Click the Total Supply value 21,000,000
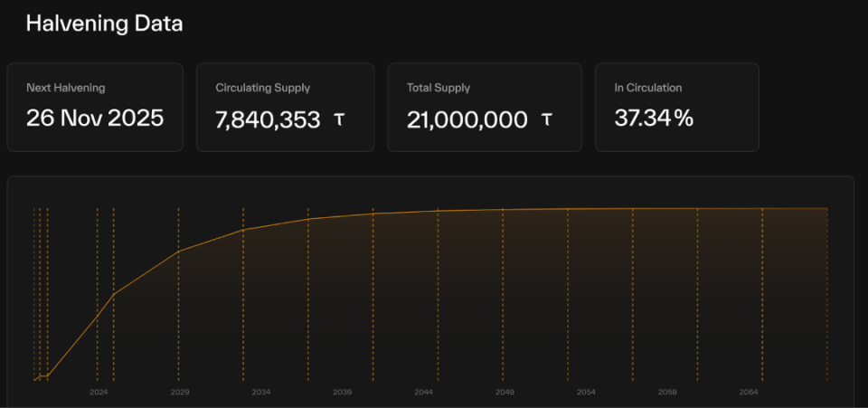Screen dimensions: 868x408 467,119
